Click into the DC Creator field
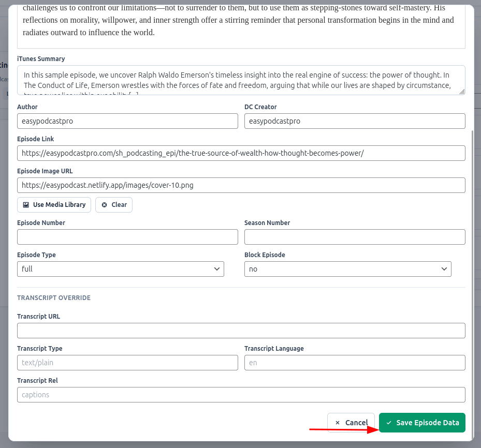 pos(355,121)
